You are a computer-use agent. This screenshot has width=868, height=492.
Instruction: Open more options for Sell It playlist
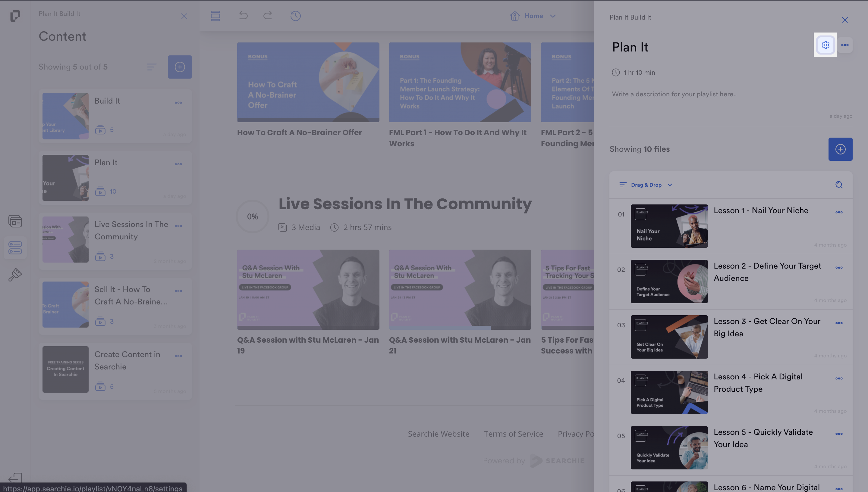tap(178, 291)
